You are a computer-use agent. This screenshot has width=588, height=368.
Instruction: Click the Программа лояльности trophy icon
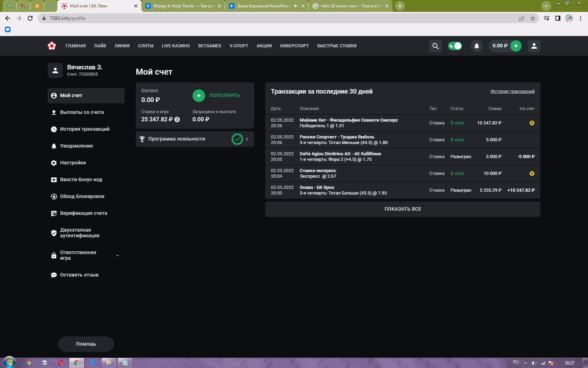point(142,139)
